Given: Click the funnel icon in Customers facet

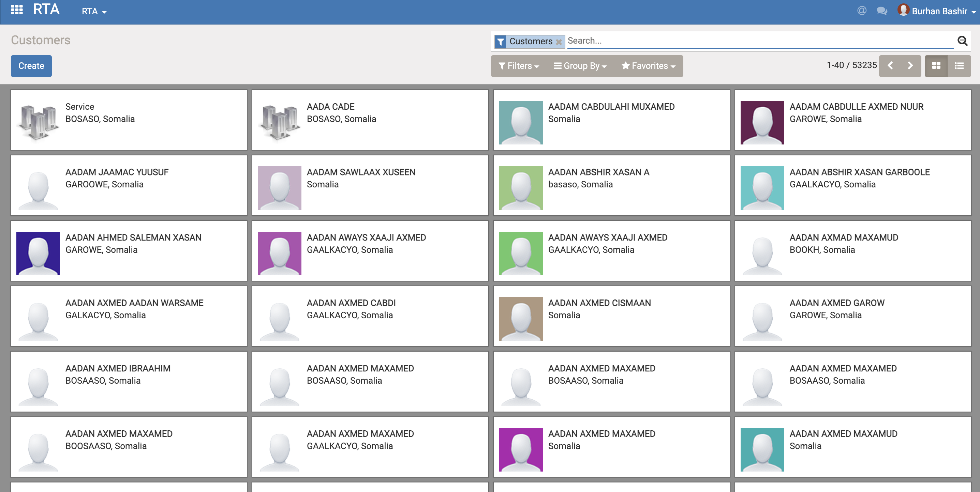Looking at the screenshot, I should point(501,42).
